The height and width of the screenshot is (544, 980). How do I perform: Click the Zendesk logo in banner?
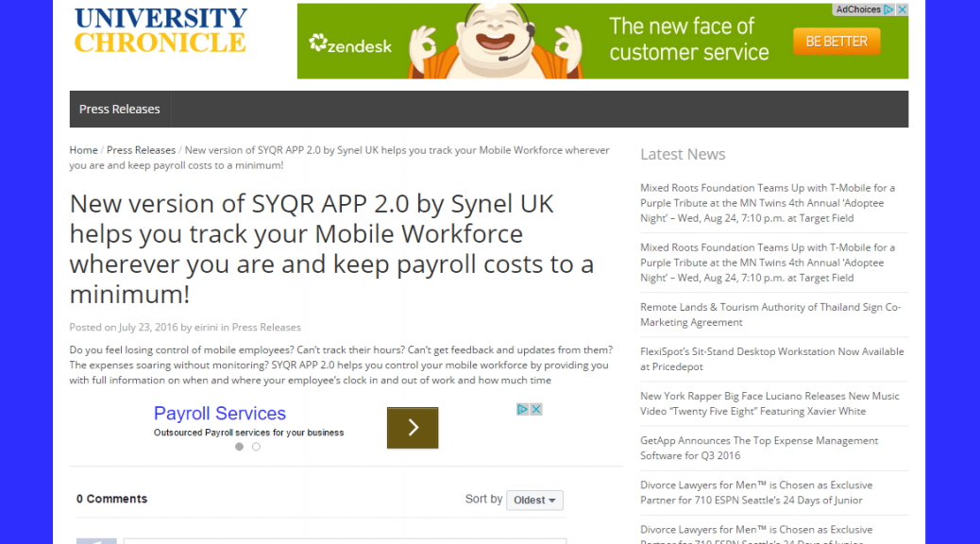(x=350, y=43)
